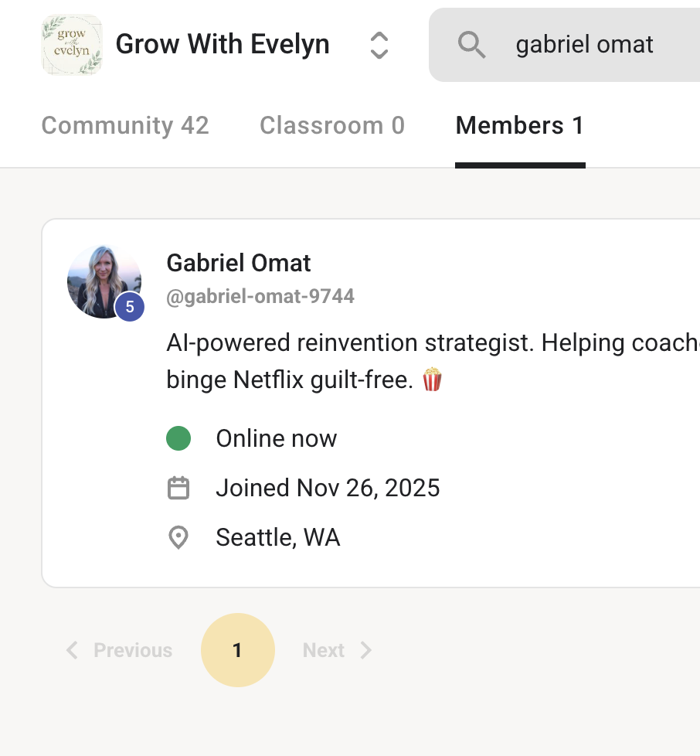Click the calendar icon beside joined date
The height and width of the screenshot is (756, 700).
pos(178,489)
